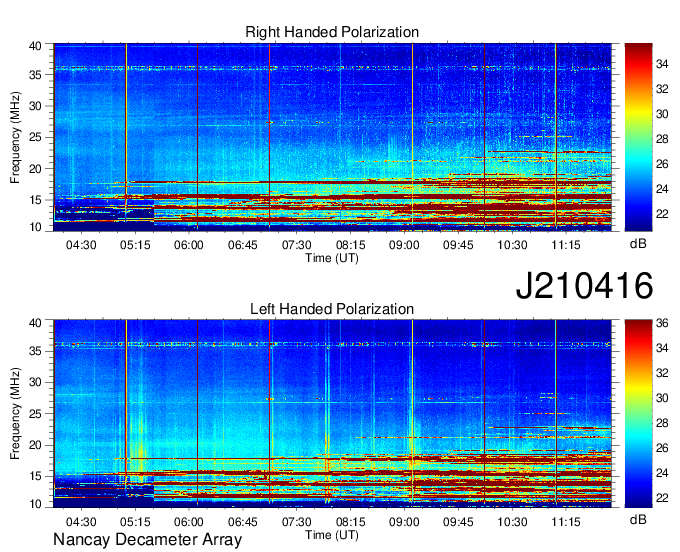Click the 07:30 time tick of Right Handed plot
The height and width of the screenshot is (552, 680).
click(297, 245)
